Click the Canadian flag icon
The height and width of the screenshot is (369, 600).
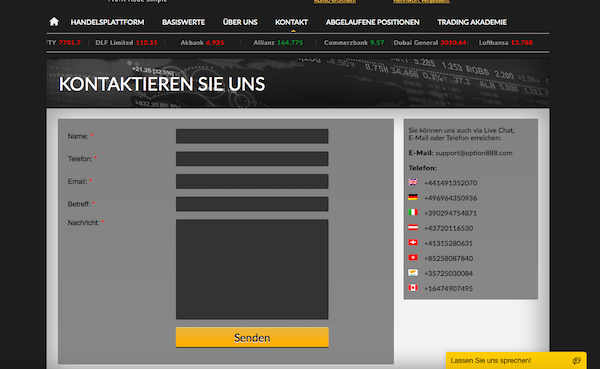click(x=413, y=288)
